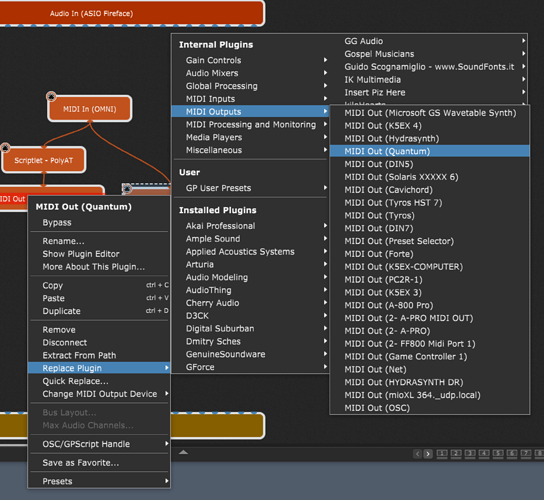Click the previous page left-arrow icon
Screen dimensions: 544x500
417,454
